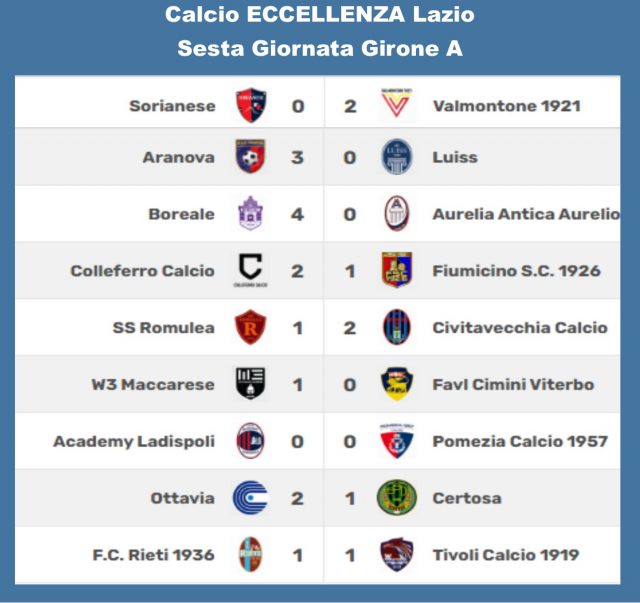Click the Aurelia Antica Aurelio logo

pos(396,213)
